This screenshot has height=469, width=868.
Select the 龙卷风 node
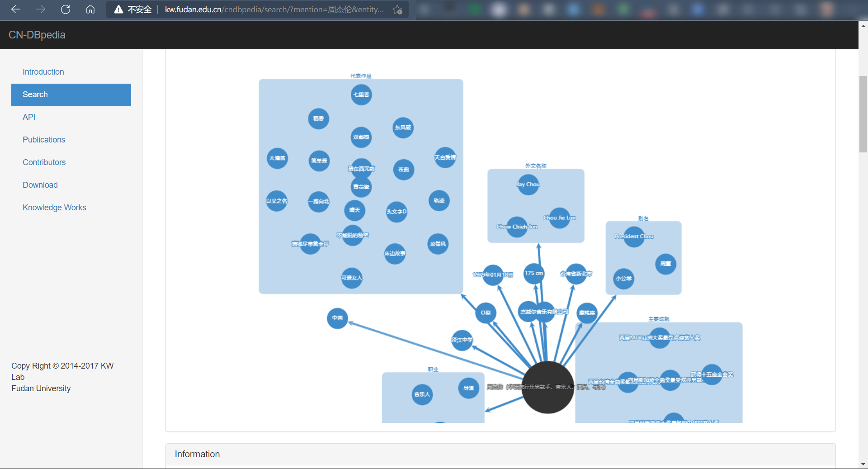438,244
